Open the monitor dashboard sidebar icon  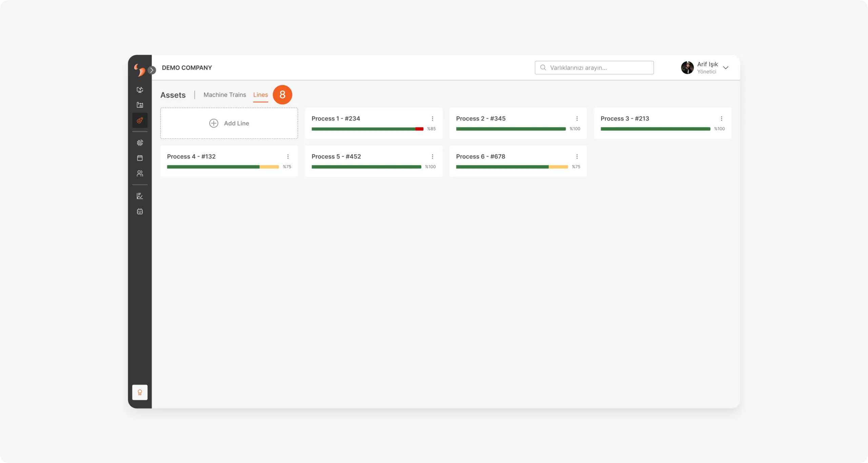point(140,90)
